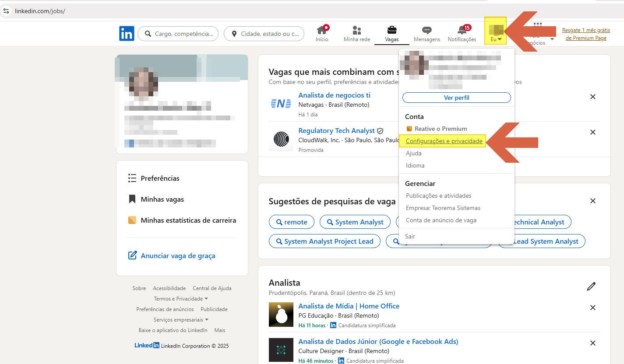This screenshot has width=624, height=364.
Task: Open Configurações e privacidade
Action: (444, 141)
